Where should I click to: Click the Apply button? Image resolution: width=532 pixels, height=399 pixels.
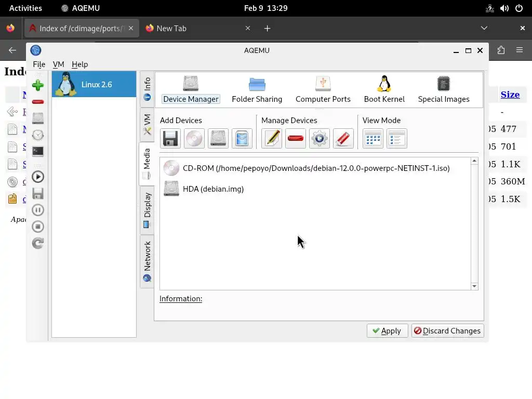tap(387, 331)
